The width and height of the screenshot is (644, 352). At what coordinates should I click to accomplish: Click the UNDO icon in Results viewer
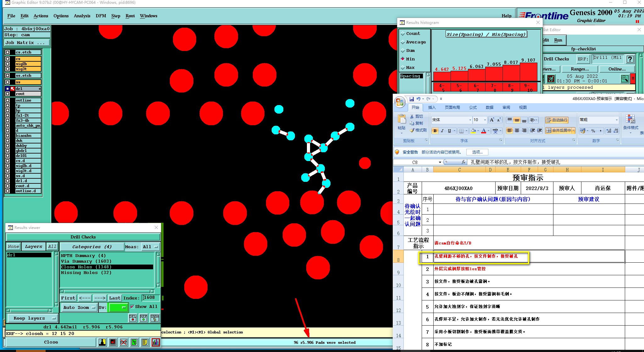154,318
